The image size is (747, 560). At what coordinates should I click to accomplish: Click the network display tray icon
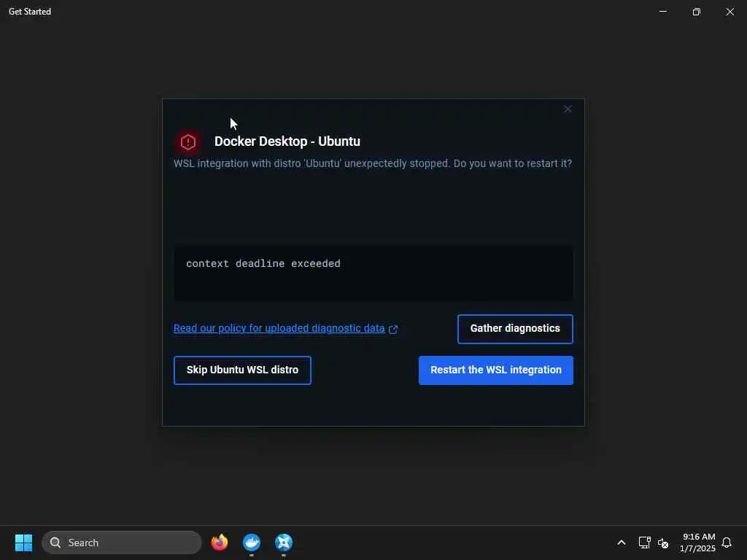pyautogui.click(x=644, y=542)
